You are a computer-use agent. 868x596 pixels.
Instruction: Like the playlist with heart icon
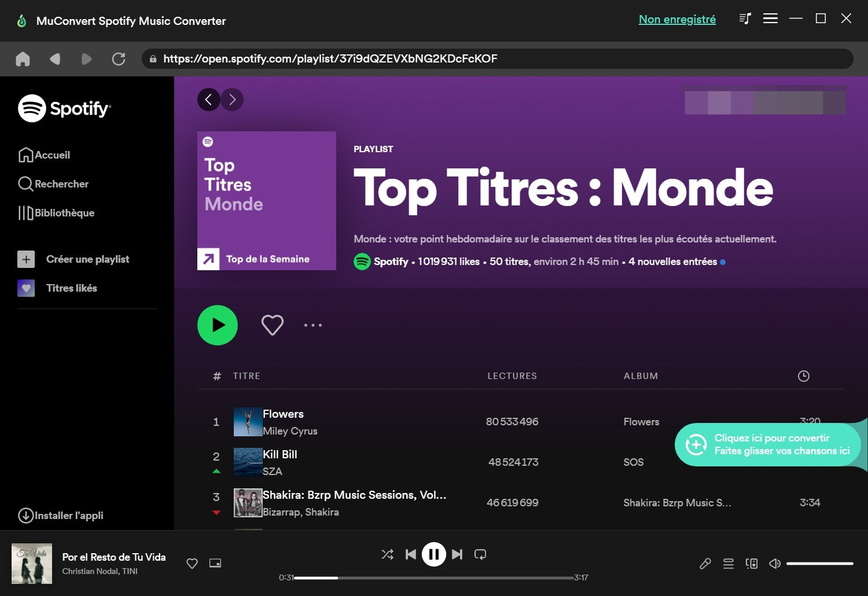pos(272,325)
